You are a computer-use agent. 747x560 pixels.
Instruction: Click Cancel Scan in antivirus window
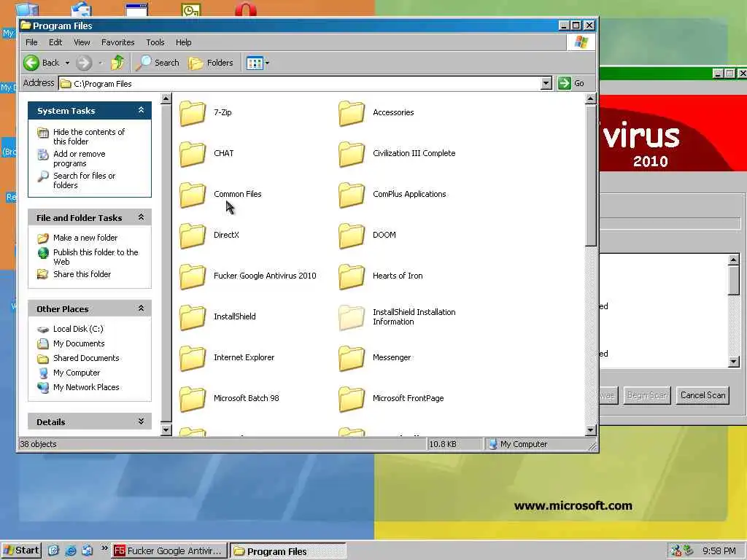703,395
